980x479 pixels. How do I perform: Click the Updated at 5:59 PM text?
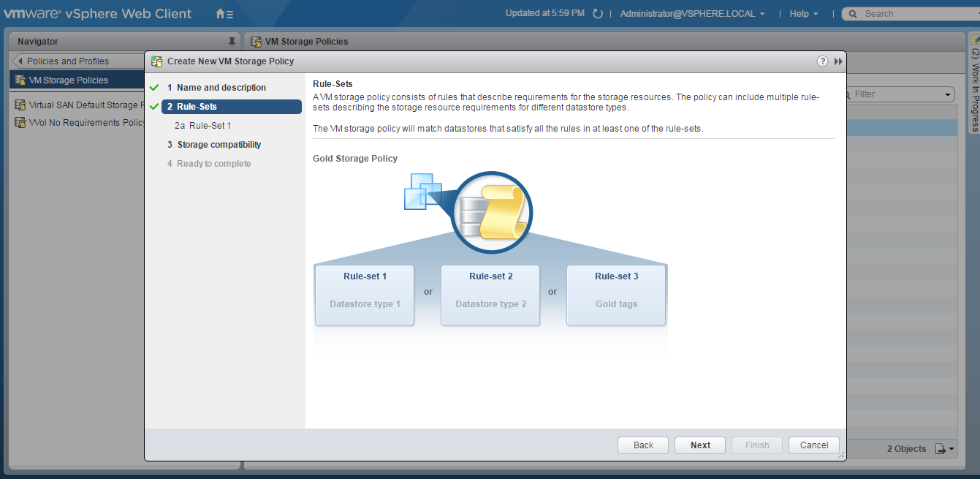(545, 13)
